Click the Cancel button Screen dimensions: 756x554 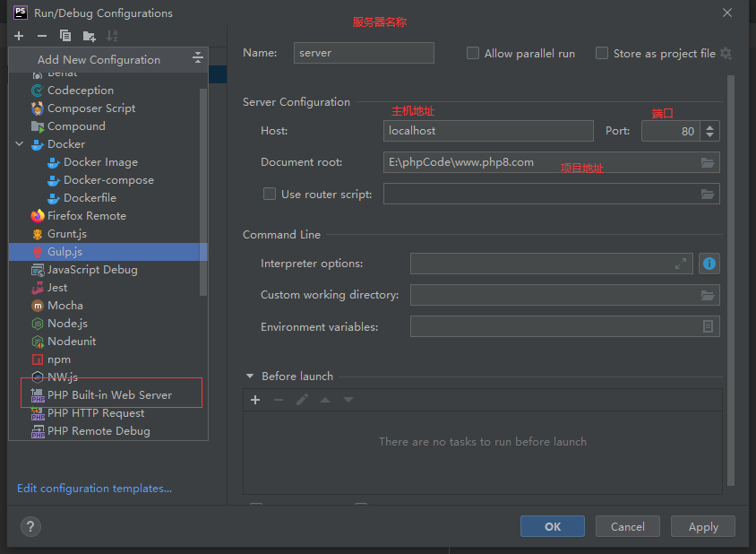tap(627, 526)
